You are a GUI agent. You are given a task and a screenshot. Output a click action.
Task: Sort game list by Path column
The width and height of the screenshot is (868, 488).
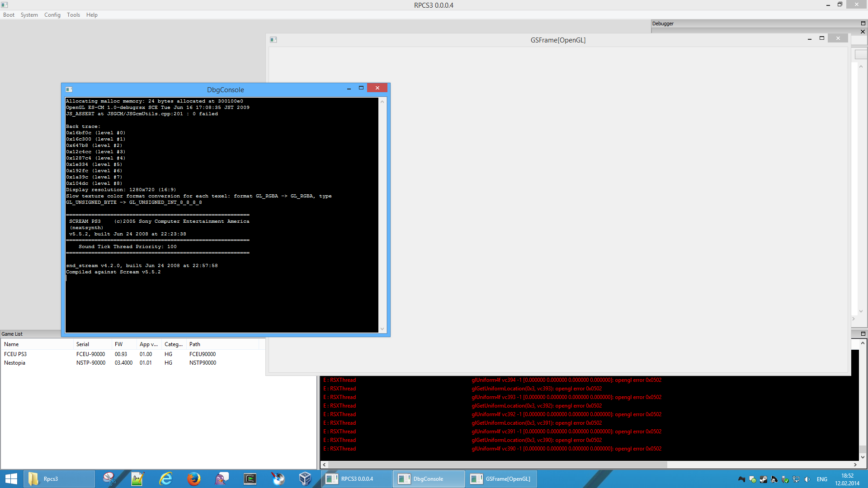coord(195,344)
